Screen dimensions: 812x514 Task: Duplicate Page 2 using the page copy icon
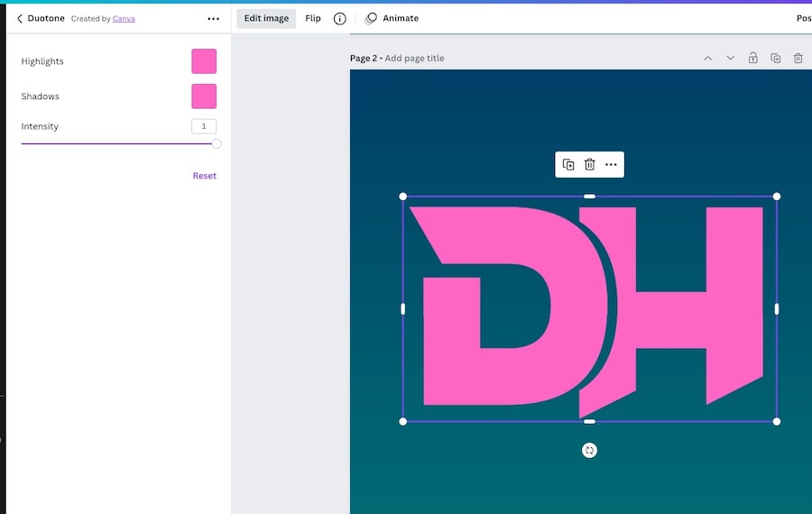(x=775, y=58)
